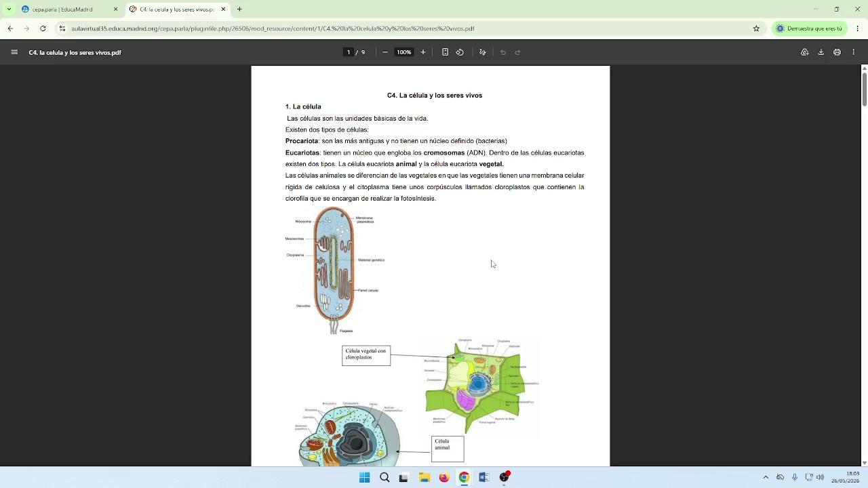Open File Explorer from the taskbar
The width and height of the screenshot is (868, 488).
tap(424, 477)
